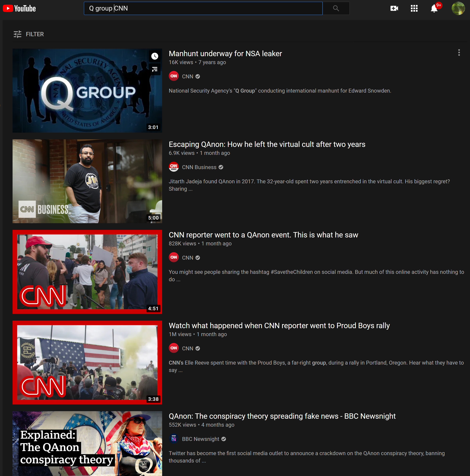
Task: Click description starting 'Twitter has become the first'
Action: [x=307, y=457]
